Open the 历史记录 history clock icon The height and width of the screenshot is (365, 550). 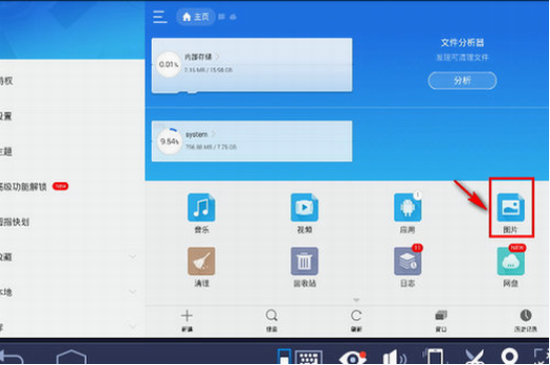[525, 320]
